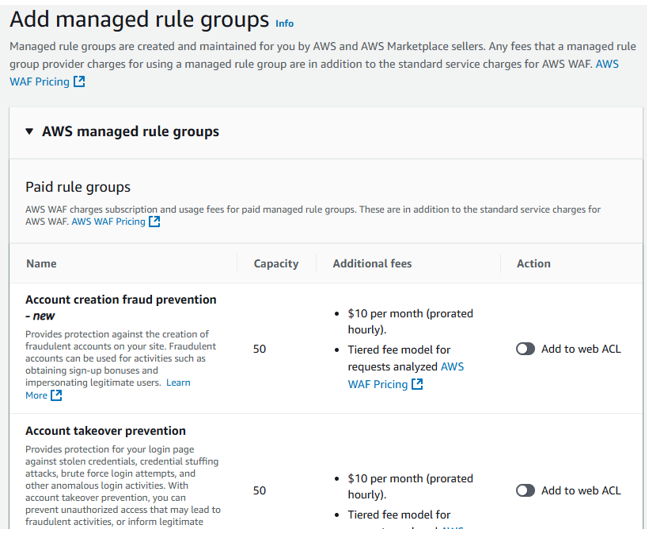Viewport: 647px width, 536px height.
Task: Click Add to web ACL label in takeover row
Action: point(581,491)
